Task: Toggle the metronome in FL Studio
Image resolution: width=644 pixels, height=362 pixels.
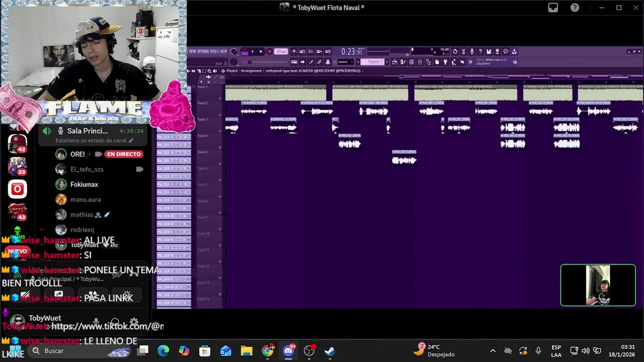Action: click(x=294, y=51)
